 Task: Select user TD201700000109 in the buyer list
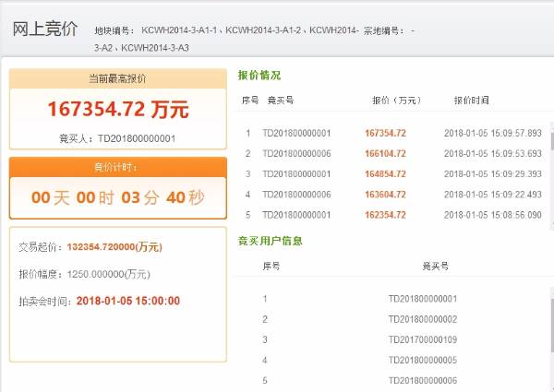click(x=422, y=339)
